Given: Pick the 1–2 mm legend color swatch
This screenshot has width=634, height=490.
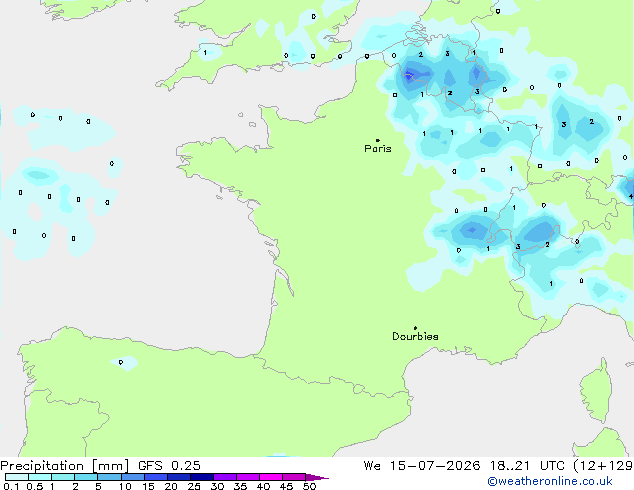Looking at the screenshot, I should (x=63, y=477).
